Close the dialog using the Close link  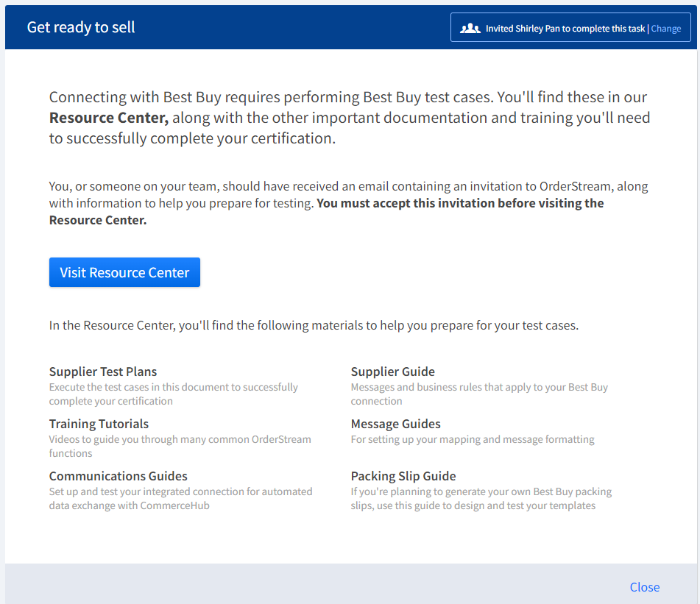tap(644, 586)
